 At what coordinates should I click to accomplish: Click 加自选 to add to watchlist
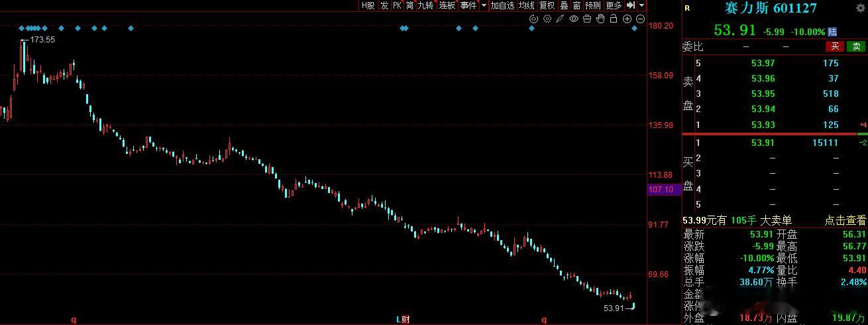[x=502, y=5]
